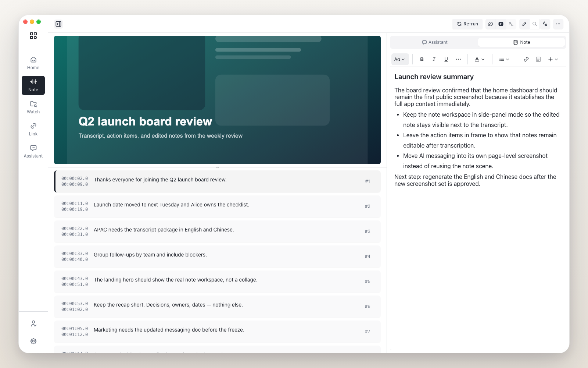The height and width of the screenshot is (368, 588).
Task: Open the user account icon
Action: tap(33, 323)
